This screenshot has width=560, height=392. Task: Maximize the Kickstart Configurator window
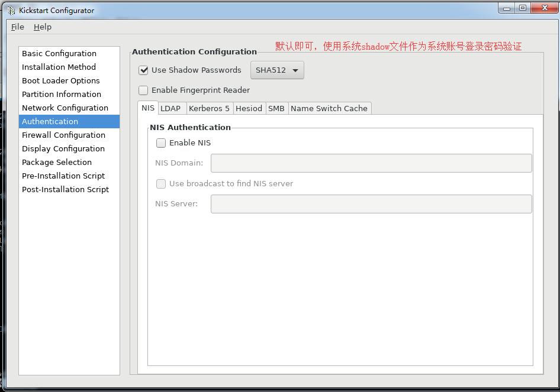coord(523,8)
